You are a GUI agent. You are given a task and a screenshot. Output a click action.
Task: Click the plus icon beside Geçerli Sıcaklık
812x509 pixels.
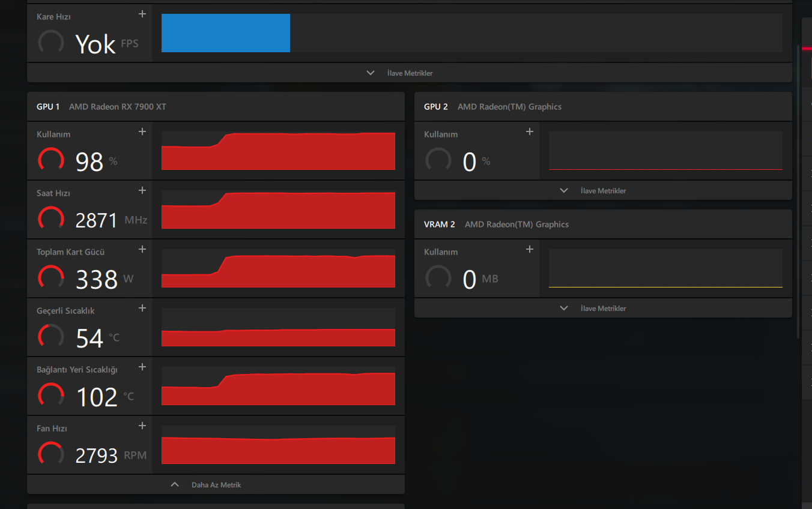142,308
